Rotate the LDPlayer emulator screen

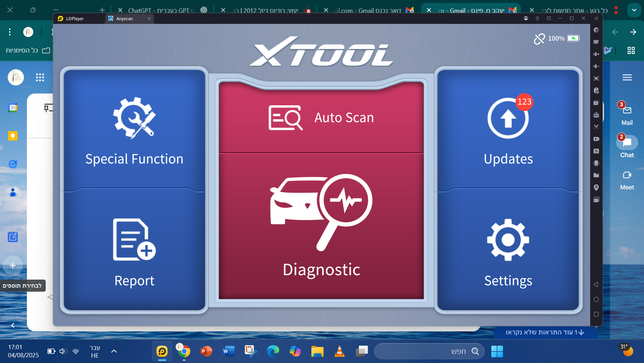tap(596, 199)
